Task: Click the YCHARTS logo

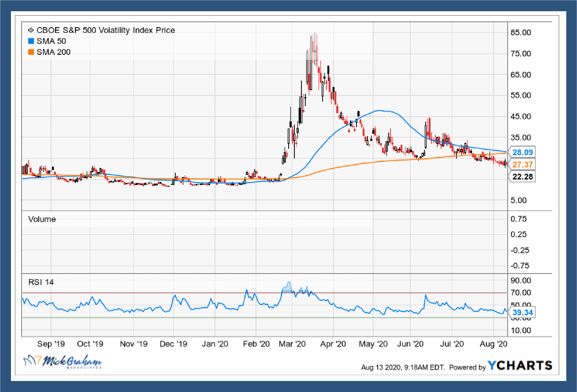Action: (520, 365)
